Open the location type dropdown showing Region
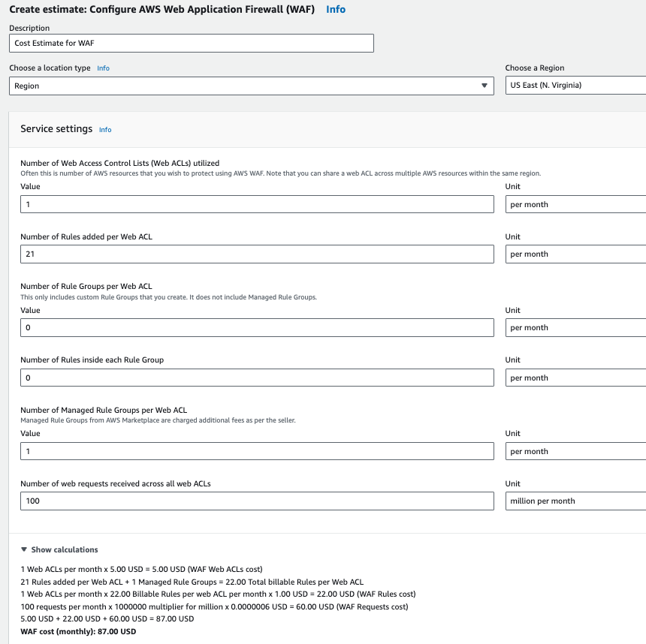This screenshot has width=646, height=644. [x=252, y=86]
